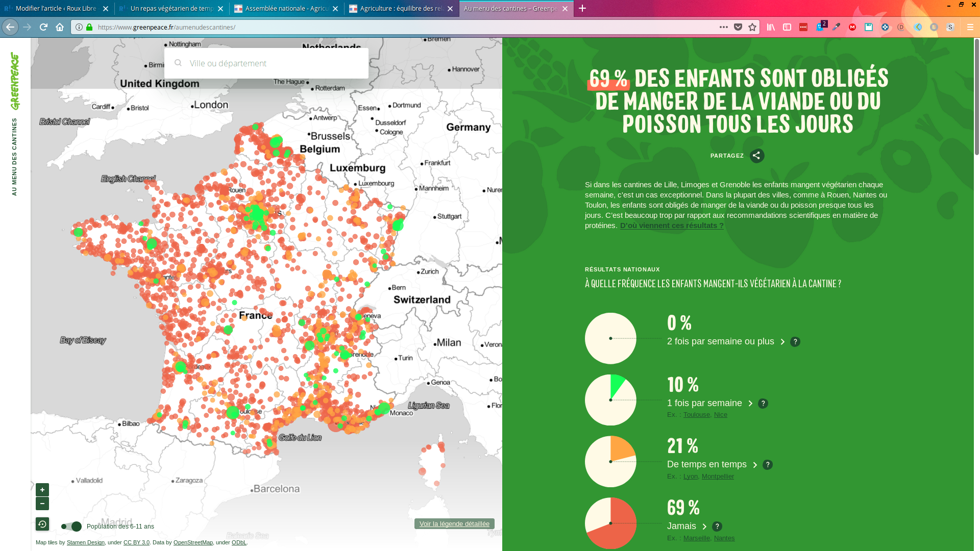Click the teal floppy disk save extension

tap(869, 27)
